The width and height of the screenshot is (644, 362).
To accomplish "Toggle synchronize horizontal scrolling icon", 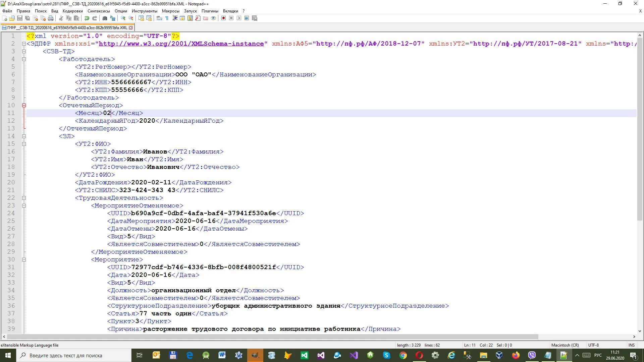I will (x=149, y=18).
